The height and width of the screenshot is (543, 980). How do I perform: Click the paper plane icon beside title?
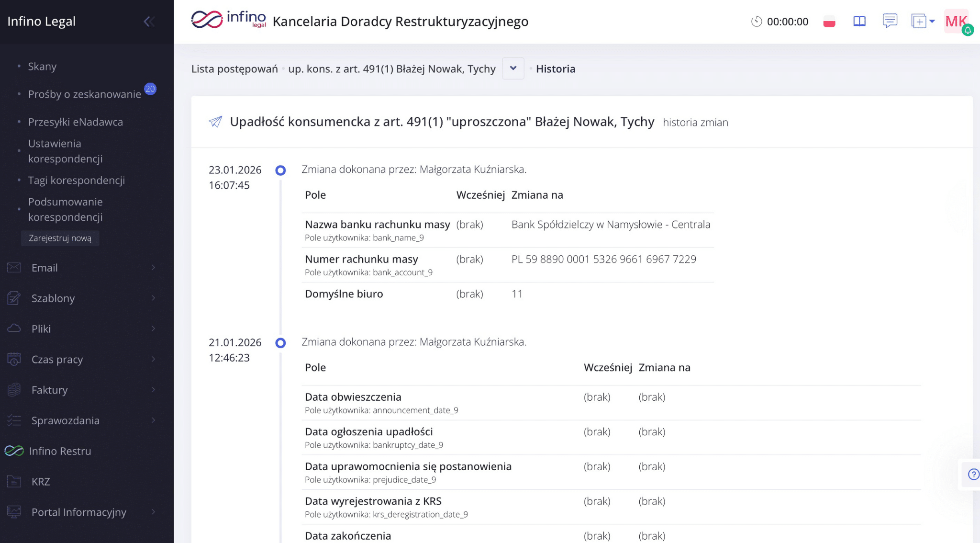215,122
